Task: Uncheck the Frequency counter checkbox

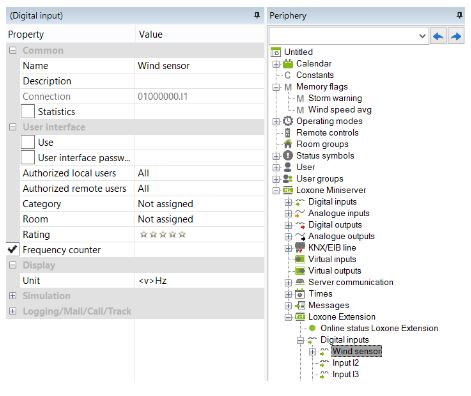Action: tap(12, 249)
